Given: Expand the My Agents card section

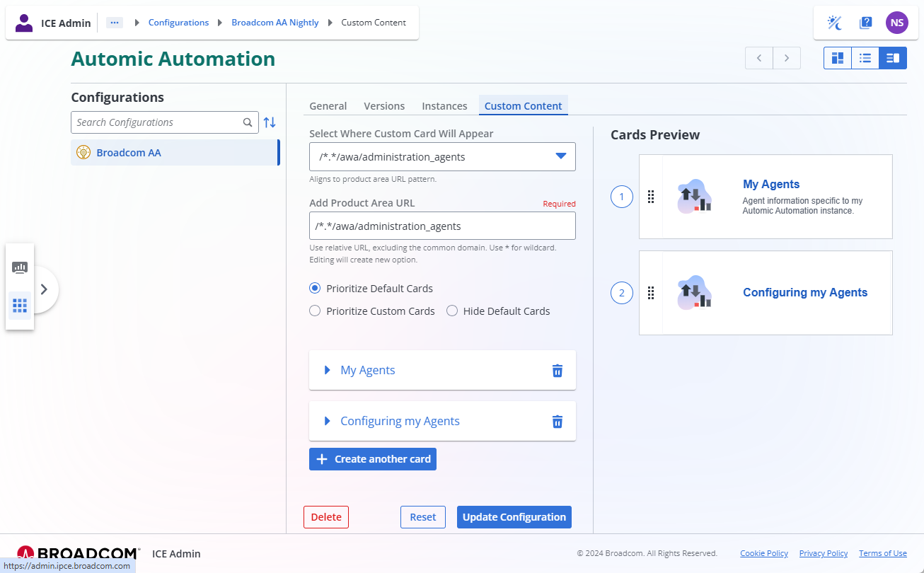Looking at the screenshot, I should [x=328, y=370].
